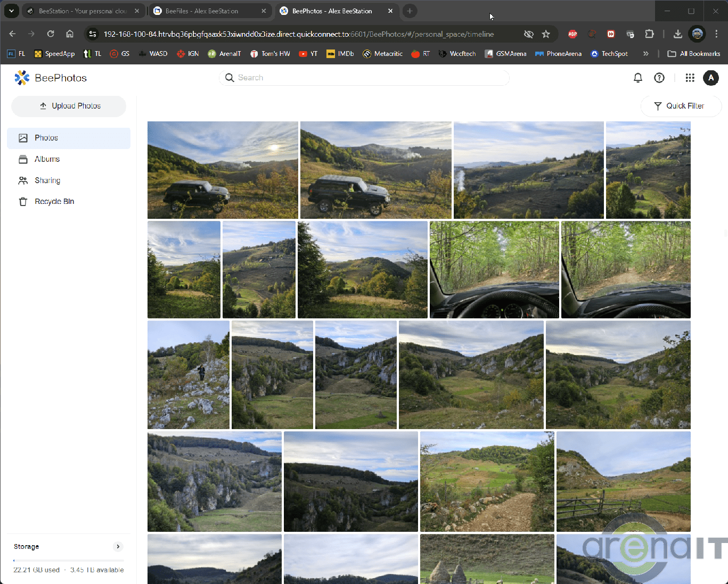Click the storage usage bar

68,561
